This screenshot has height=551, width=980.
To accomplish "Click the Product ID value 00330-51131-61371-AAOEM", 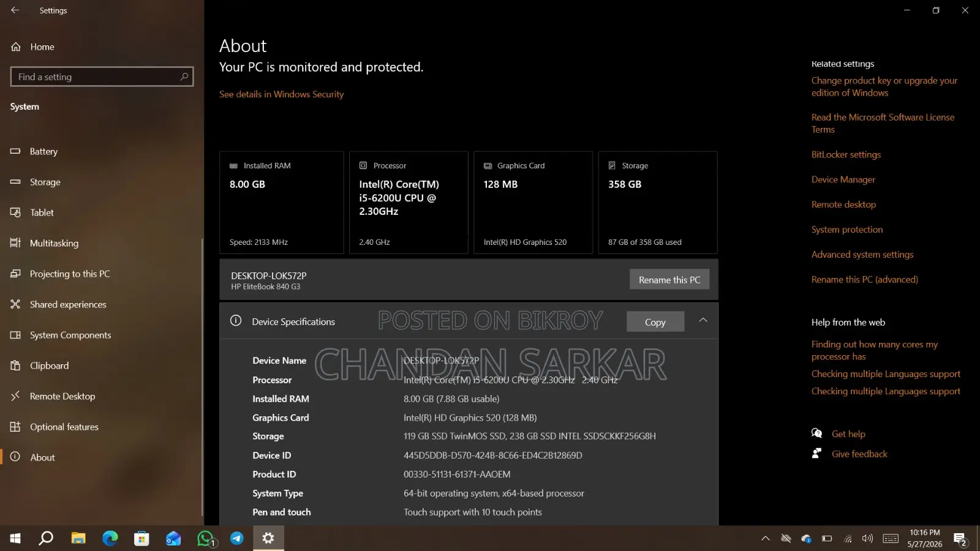I will click(x=457, y=474).
